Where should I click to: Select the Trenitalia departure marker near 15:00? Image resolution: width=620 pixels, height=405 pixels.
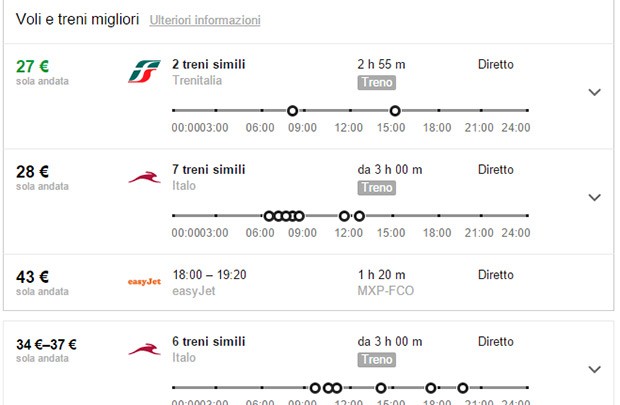pyautogui.click(x=395, y=111)
